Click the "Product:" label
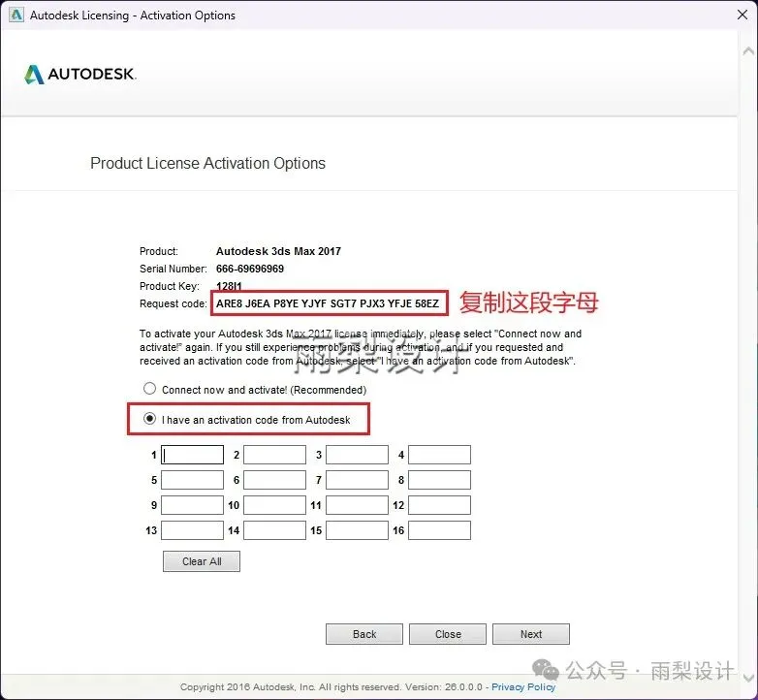Screen dimensions: 758x700 pos(159,251)
